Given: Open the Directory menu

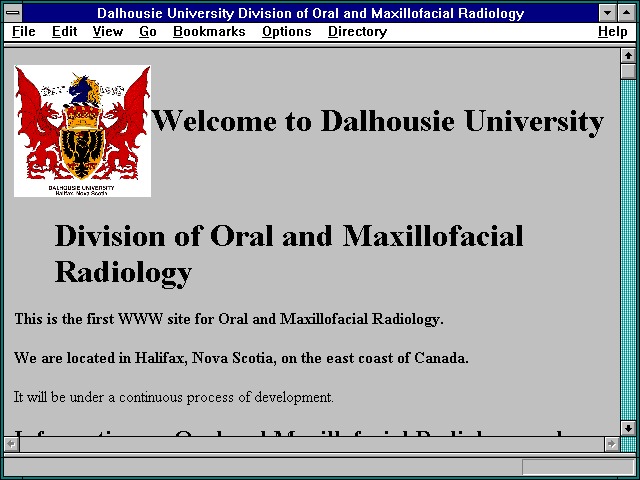Looking at the screenshot, I should (x=358, y=32).
